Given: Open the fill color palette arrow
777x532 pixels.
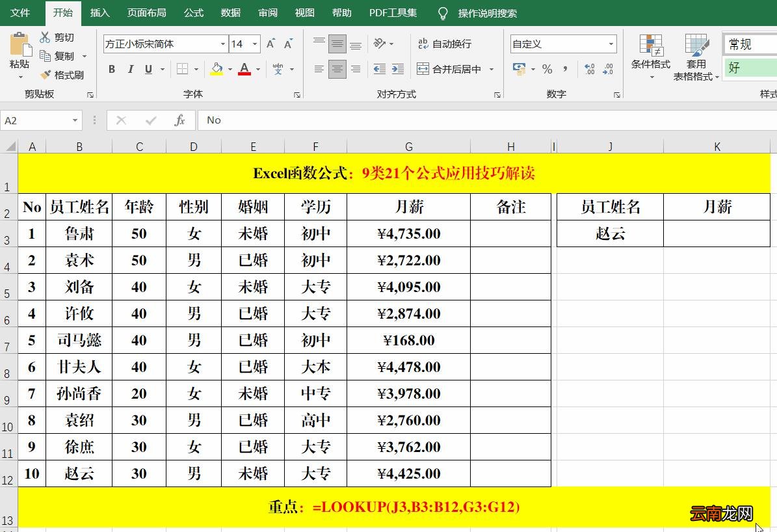Looking at the screenshot, I should [x=230, y=70].
